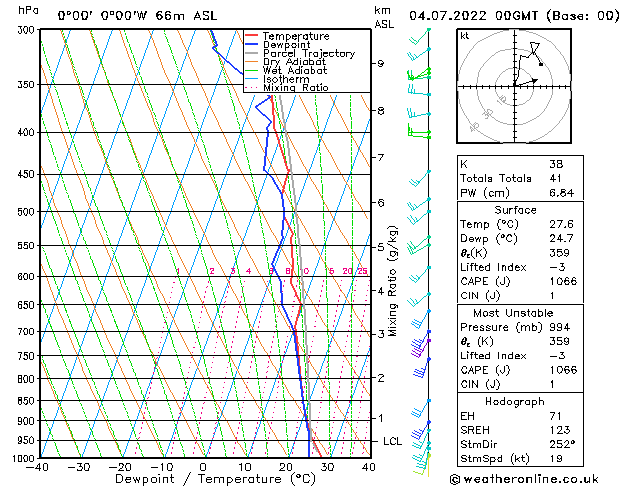Select the 'Dry Adiabat' legend label

click(x=294, y=62)
